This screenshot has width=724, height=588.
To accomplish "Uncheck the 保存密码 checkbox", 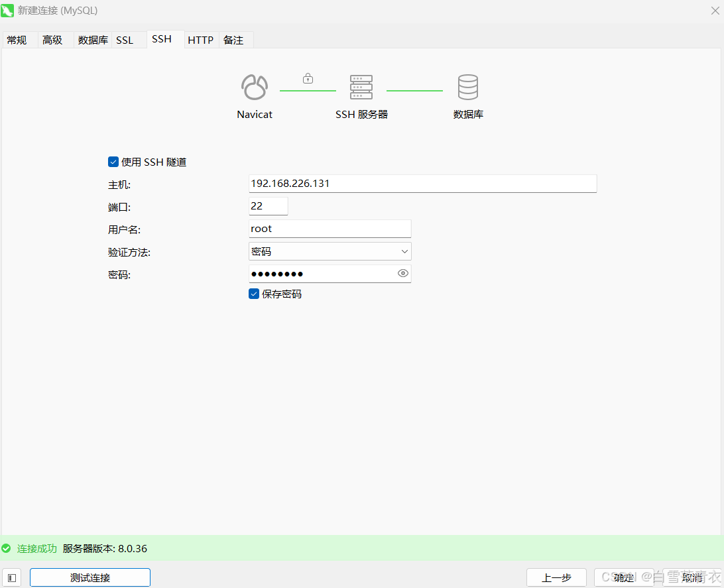I will coord(254,294).
